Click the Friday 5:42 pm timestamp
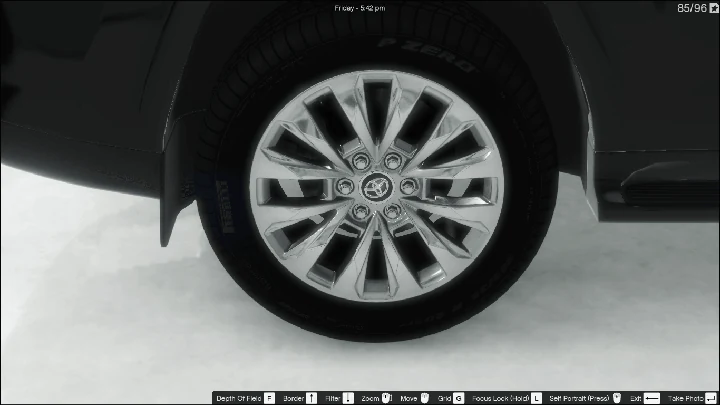The width and height of the screenshot is (720, 405). pyautogui.click(x=360, y=8)
